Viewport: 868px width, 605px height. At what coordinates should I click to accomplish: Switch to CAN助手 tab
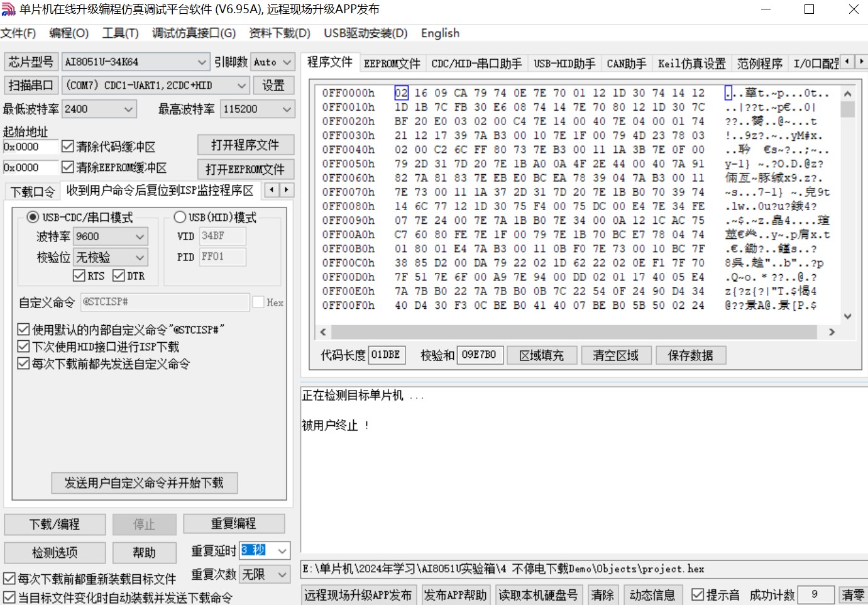coord(626,64)
